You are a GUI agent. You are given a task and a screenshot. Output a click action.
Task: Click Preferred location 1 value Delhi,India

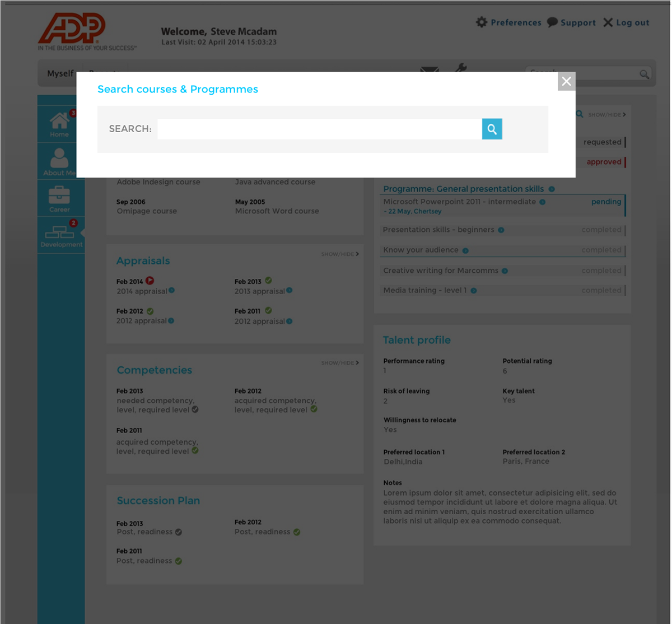[x=403, y=462]
